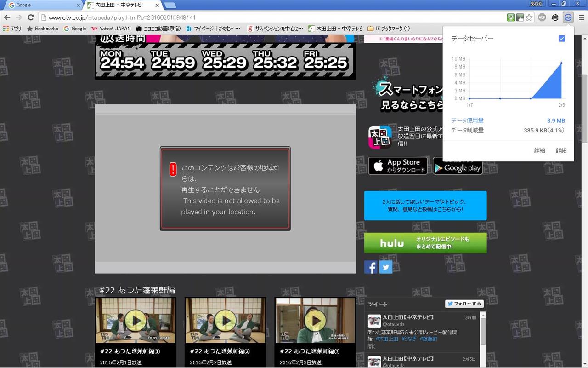
Task: Open a new tab
Action: [x=170, y=6]
